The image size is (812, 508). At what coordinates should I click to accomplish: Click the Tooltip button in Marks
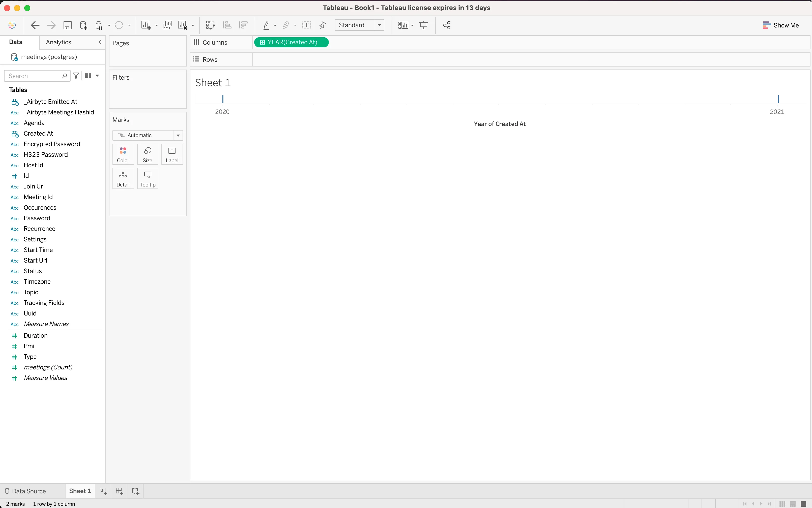[148, 178]
